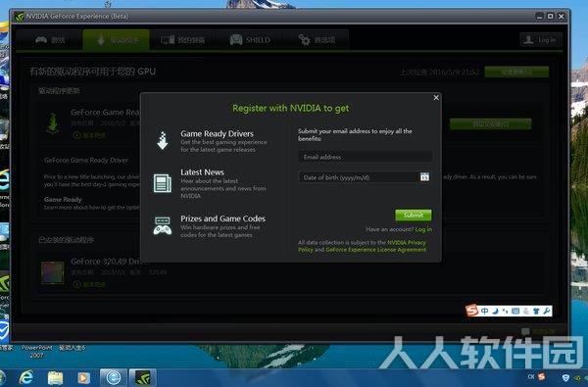Open GeForce Experience License Agreement link
The height and width of the screenshot is (387, 588).
coord(375,250)
